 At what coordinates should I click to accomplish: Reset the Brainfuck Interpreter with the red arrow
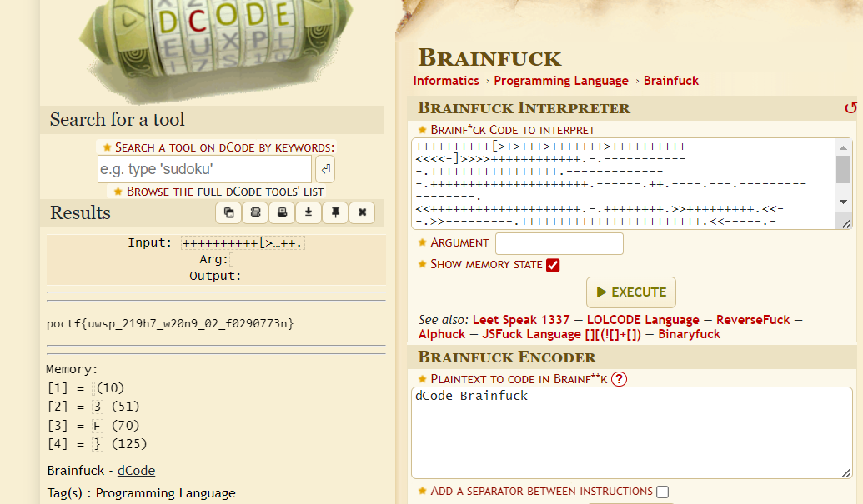tap(850, 107)
